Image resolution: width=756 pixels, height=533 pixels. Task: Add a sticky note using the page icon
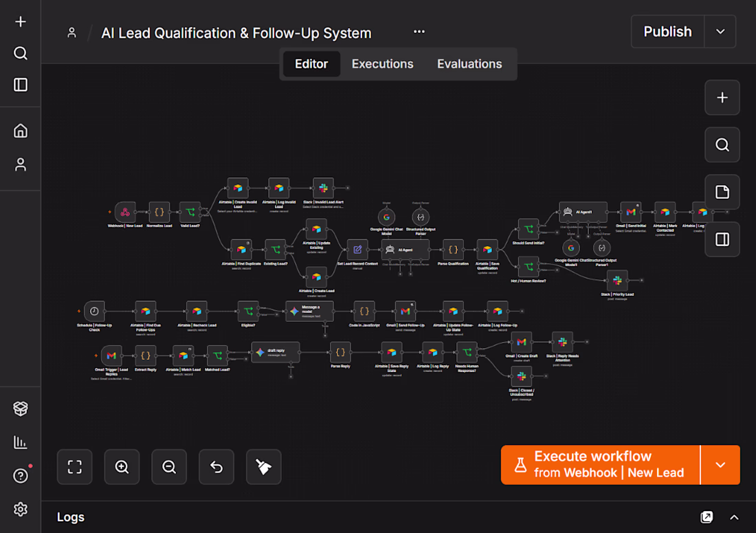pyautogui.click(x=722, y=192)
